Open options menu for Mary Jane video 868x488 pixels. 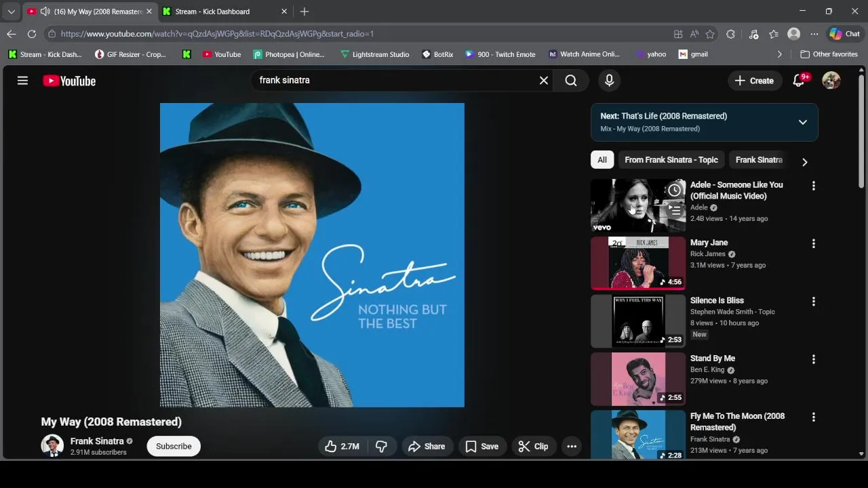(x=813, y=243)
